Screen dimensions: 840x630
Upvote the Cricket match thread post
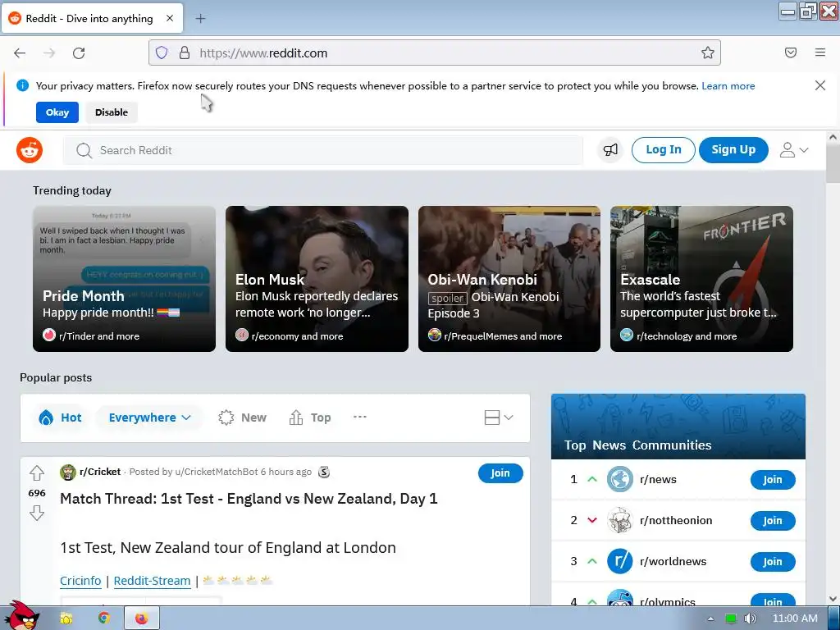point(36,473)
